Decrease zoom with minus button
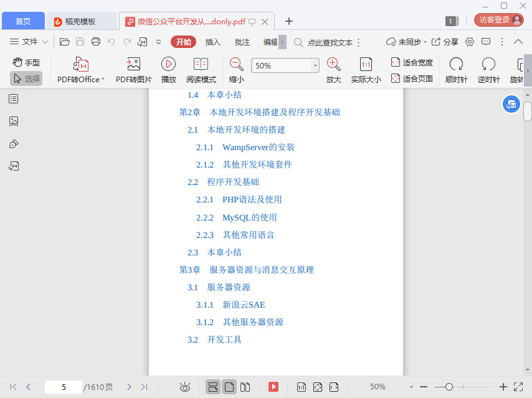532x398 pixels. (x=424, y=387)
